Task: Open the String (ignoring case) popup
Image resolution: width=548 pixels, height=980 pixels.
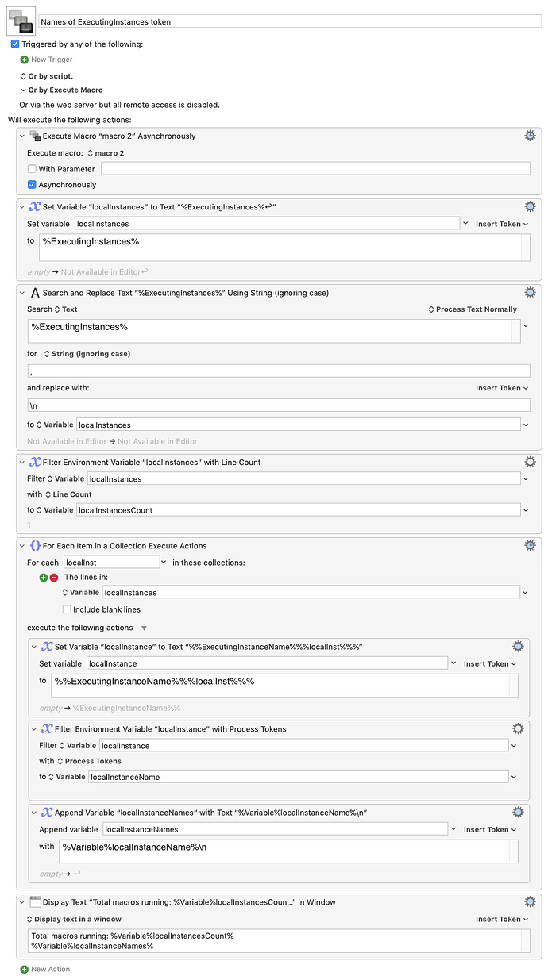Action: point(87,354)
